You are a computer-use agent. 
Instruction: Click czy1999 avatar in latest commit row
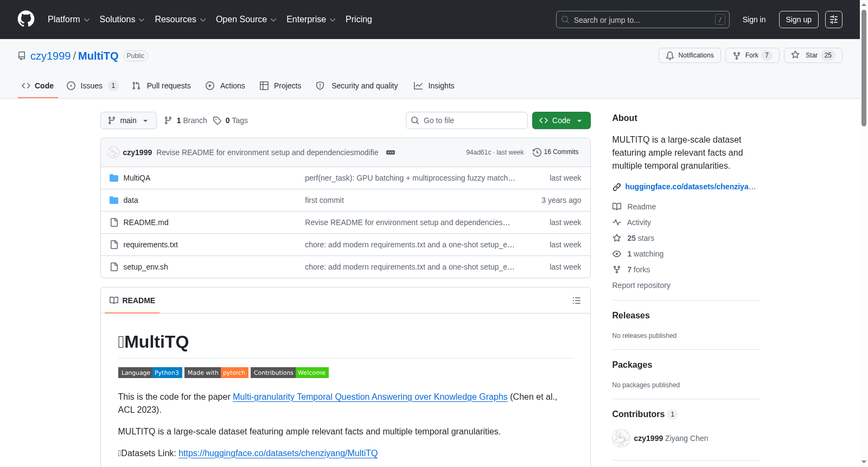(x=113, y=152)
